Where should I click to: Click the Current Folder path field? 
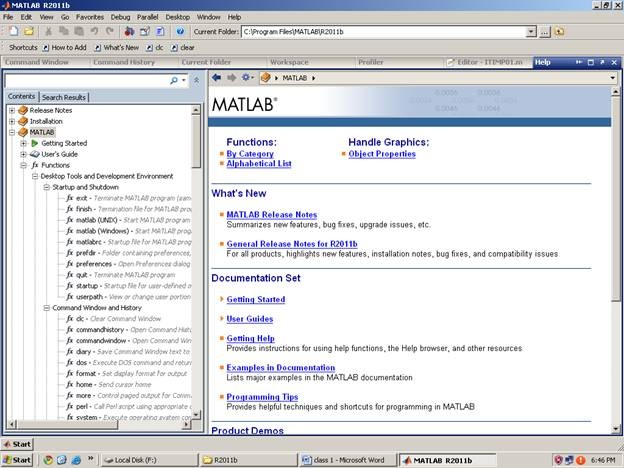[384, 32]
